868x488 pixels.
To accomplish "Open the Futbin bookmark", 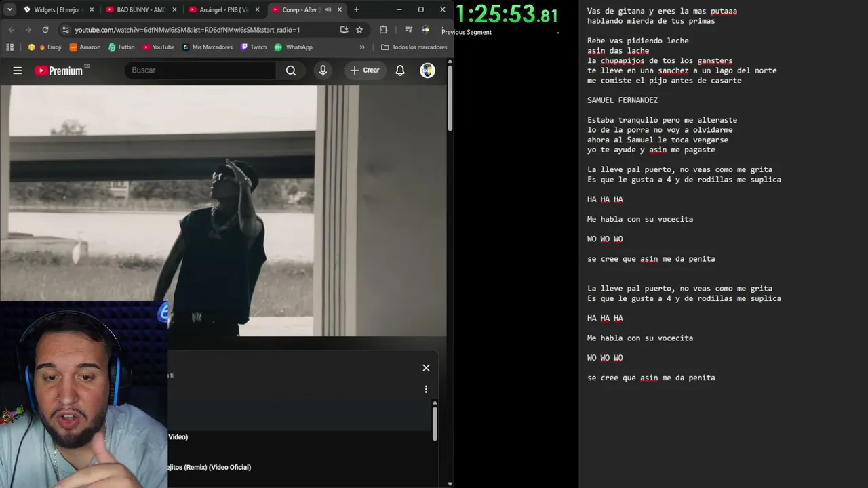I will pyautogui.click(x=121, y=47).
